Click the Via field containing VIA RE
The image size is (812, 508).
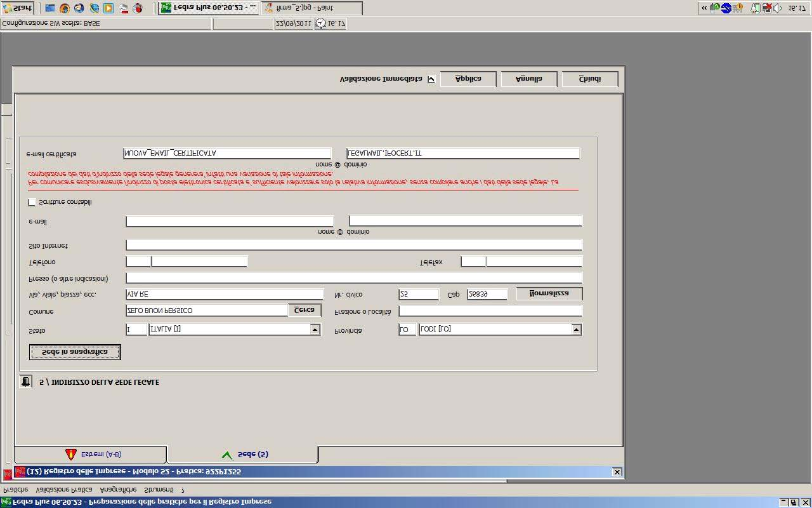225,295
